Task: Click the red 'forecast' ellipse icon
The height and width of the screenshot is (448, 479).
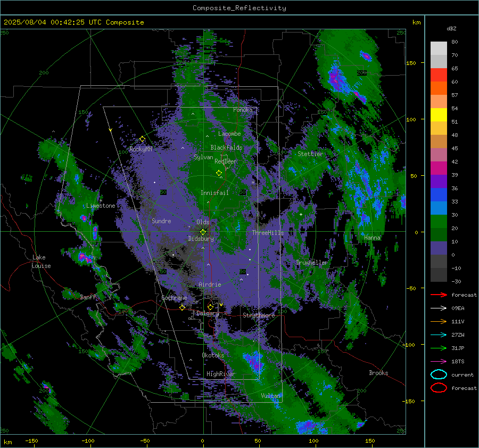Action: click(439, 388)
